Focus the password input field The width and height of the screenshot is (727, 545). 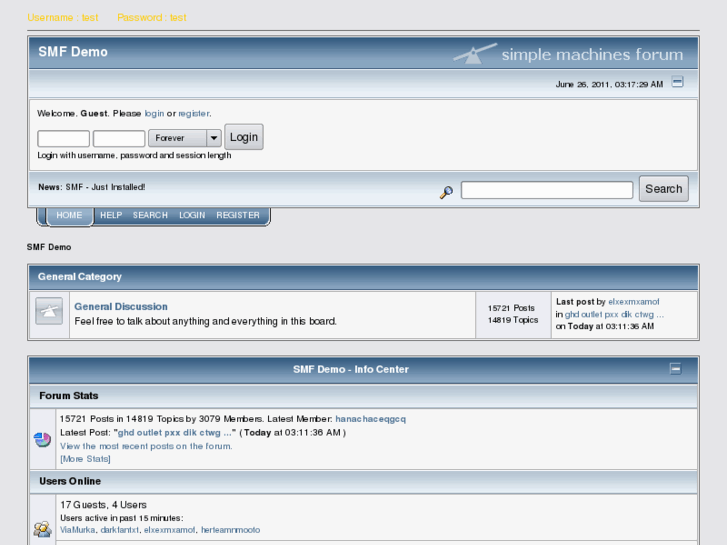119,138
